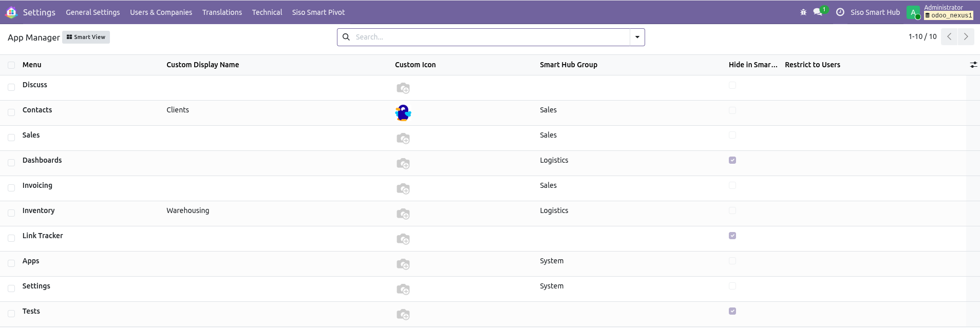Click the odoo_nexus1 database label
This screenshot has width=980, height=328.
point(949,15)
